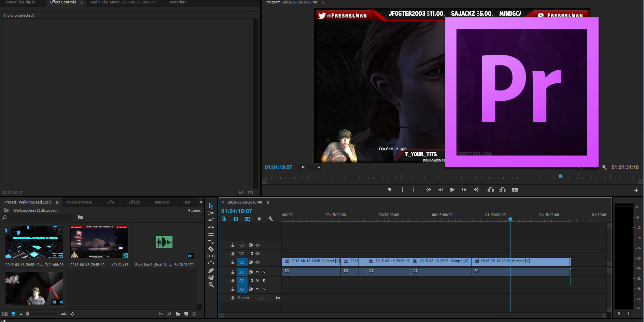Viewport: 644px width, 322px height.
Task: Open the Info tab
Action: click(x=111, y=202)
